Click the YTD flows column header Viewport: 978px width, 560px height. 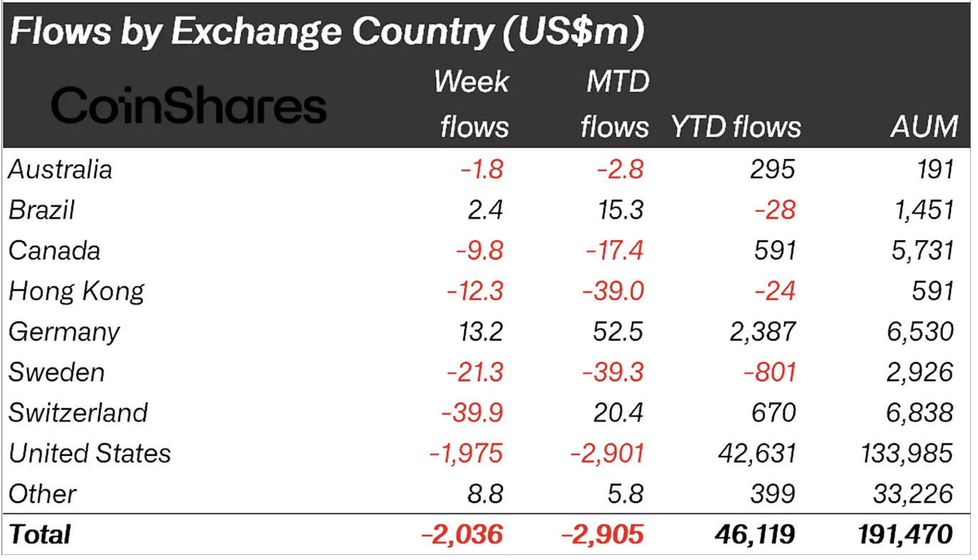click(736, 127)
